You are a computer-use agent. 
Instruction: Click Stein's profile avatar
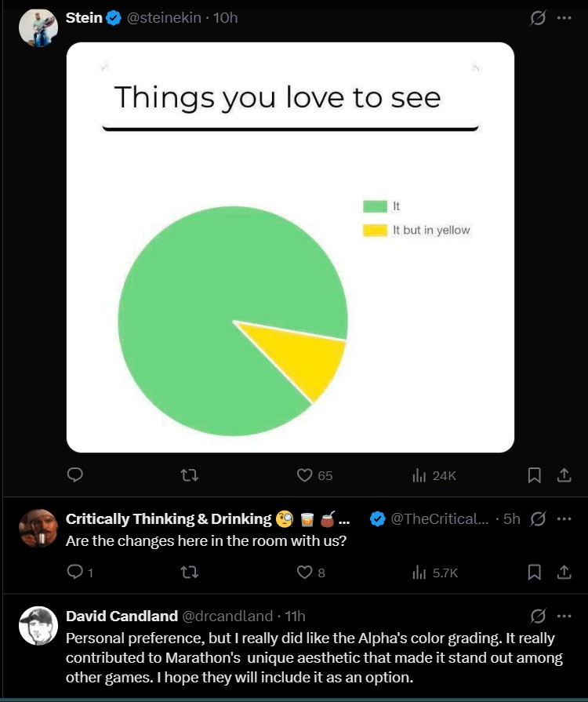click(x=38, y=29)
